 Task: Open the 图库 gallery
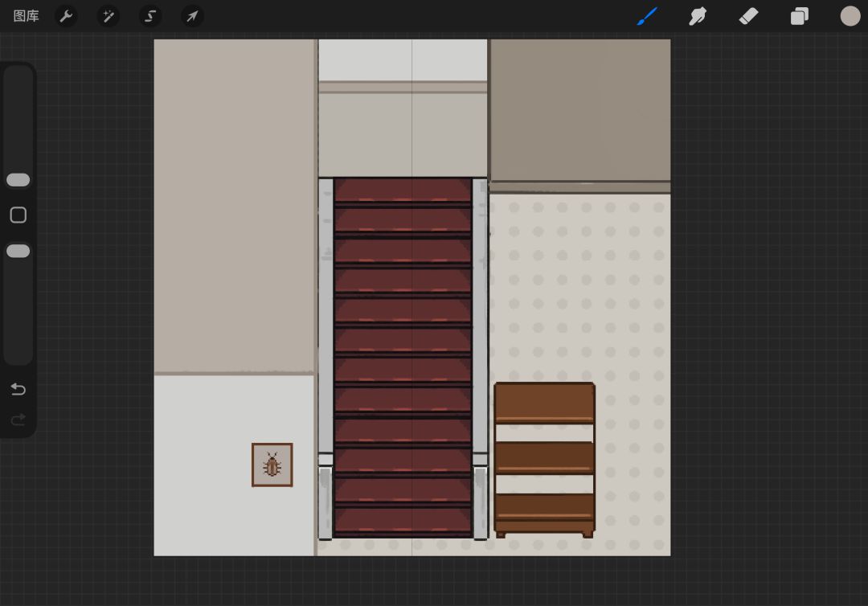tap(26, 16)
